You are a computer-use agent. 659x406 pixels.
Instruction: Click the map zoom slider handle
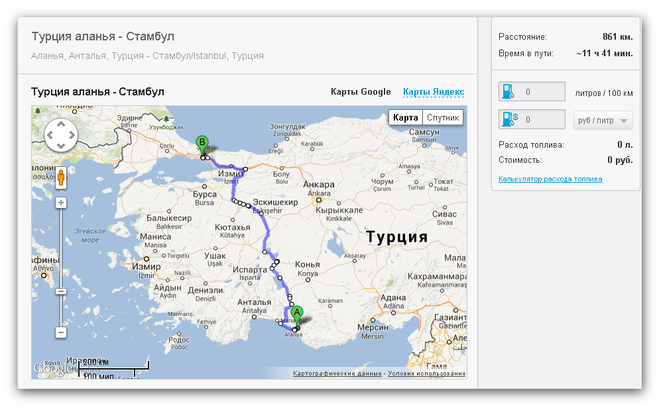click(x=61, y=291)
